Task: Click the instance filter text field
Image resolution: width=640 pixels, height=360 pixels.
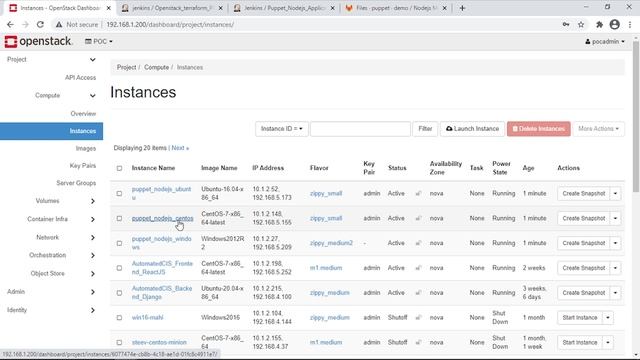Action: pos(360,129)
